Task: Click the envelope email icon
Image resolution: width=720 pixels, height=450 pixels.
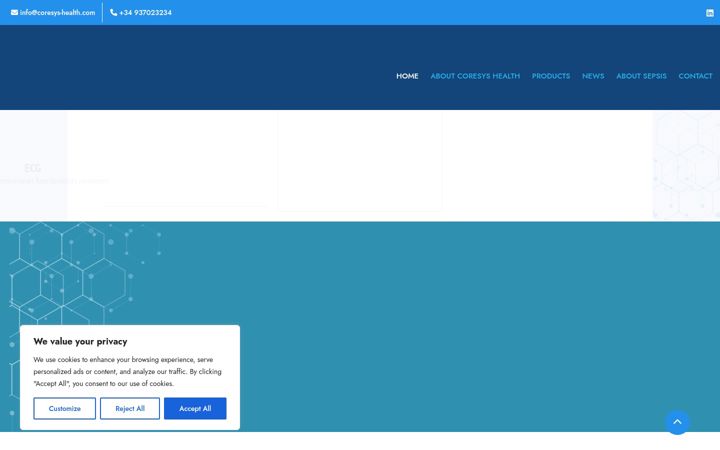Action: pyautogui.click(x=15, y=12)
